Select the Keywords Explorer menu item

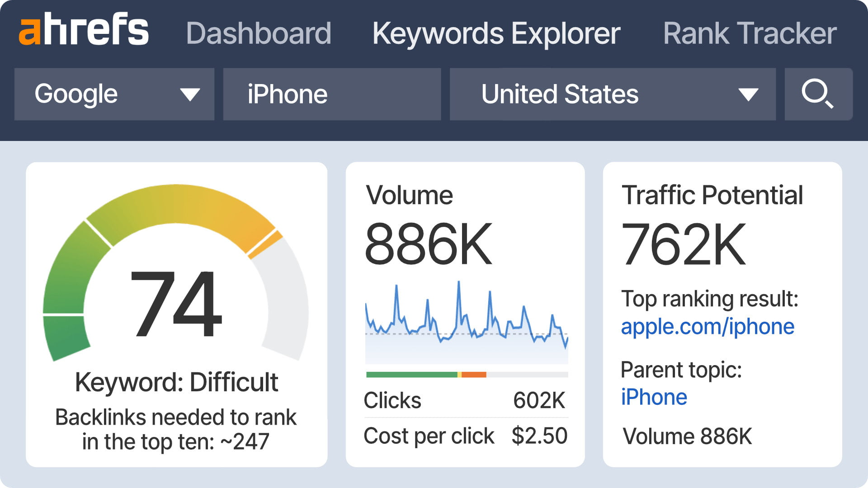tap(496, 33)
